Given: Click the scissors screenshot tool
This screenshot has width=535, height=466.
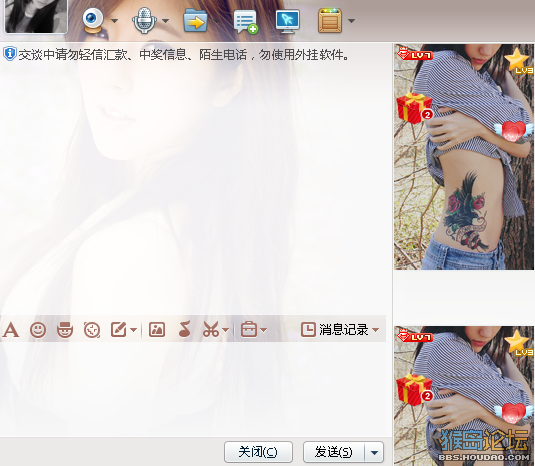Looking at the screenshot, I should coord(211,330).
